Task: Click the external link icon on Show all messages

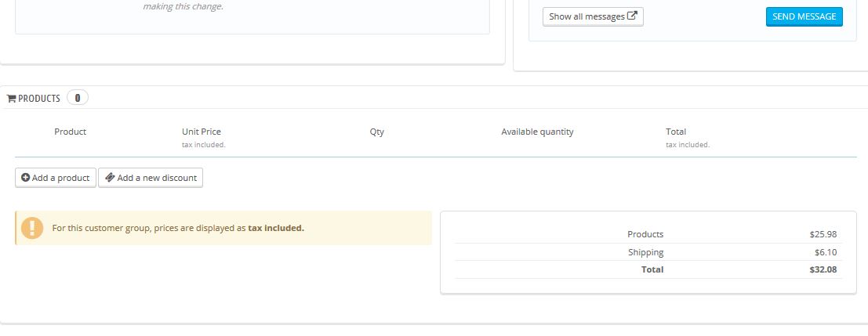Action: (633, 16)
